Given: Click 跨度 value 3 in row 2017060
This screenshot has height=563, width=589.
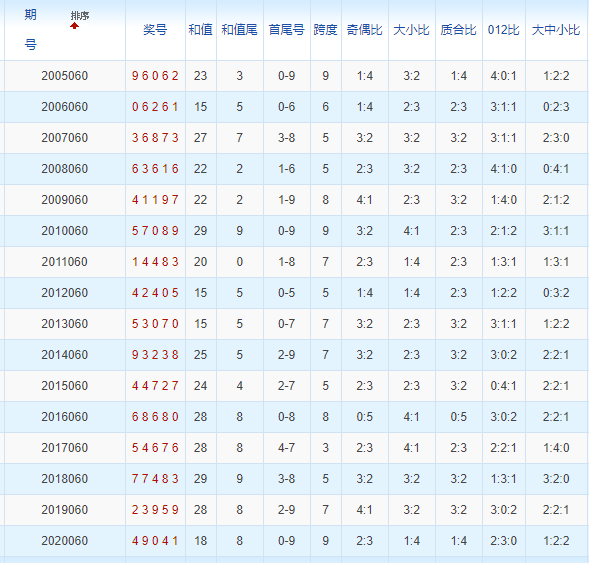Looking at the screenshot, I should 326,448.
